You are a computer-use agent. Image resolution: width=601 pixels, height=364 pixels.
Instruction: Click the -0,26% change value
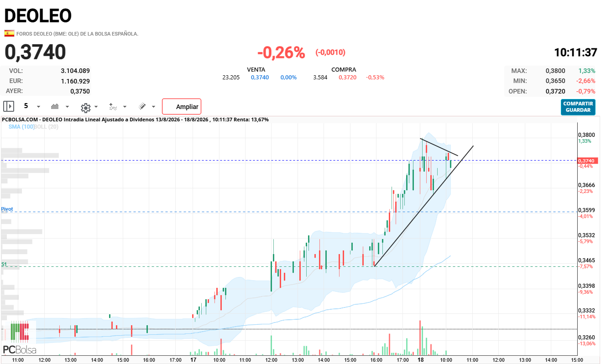[281, 53]
